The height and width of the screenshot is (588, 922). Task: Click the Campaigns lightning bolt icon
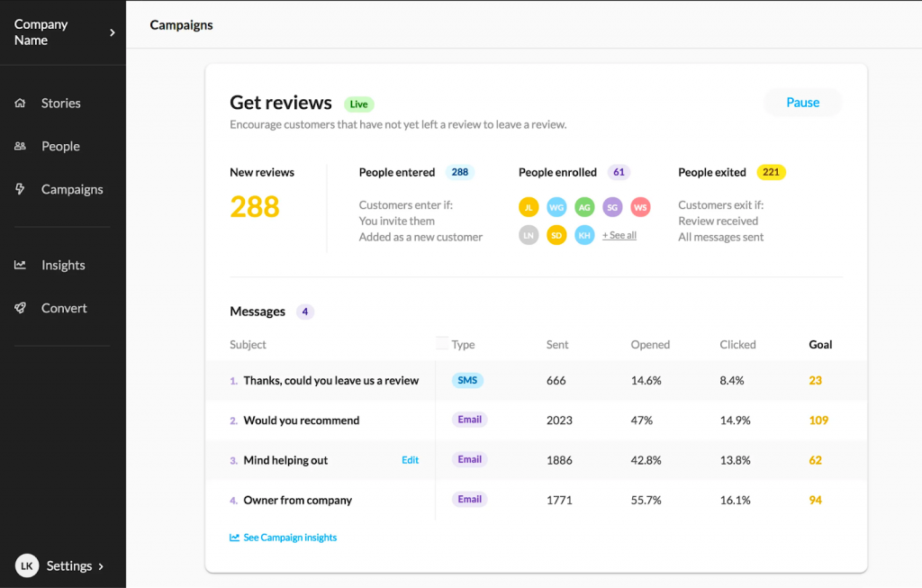[x=21, y=189]
